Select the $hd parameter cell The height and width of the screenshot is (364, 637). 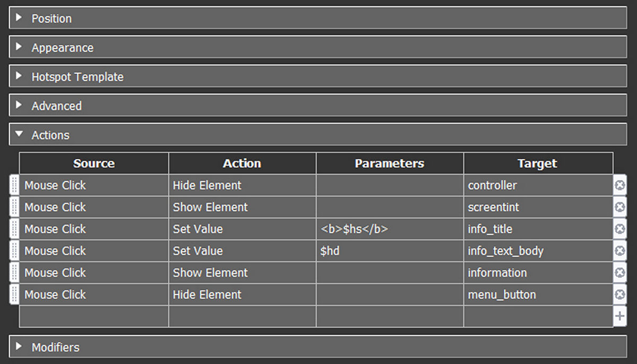[389, 251]
